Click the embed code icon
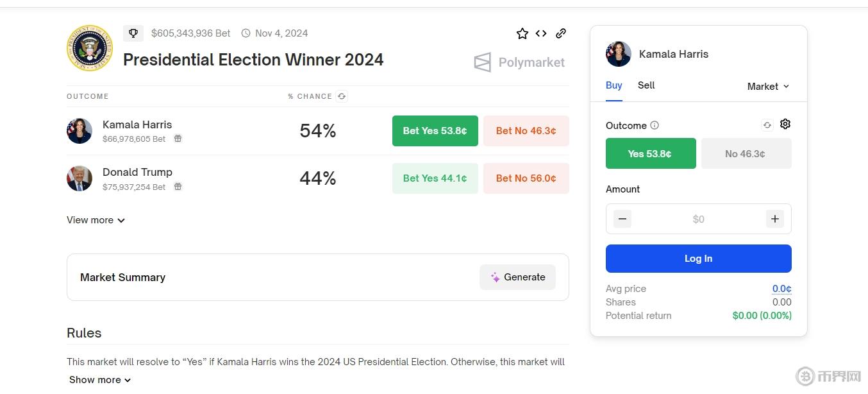Viewport: 868px width, 394px height. tap(541, 33)
